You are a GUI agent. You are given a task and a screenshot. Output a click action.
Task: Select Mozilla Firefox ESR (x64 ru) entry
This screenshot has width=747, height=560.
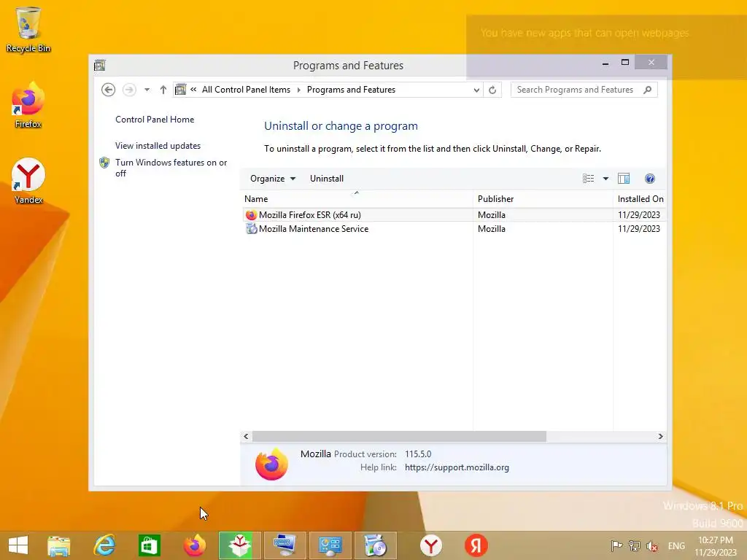[x=309, y=215]
